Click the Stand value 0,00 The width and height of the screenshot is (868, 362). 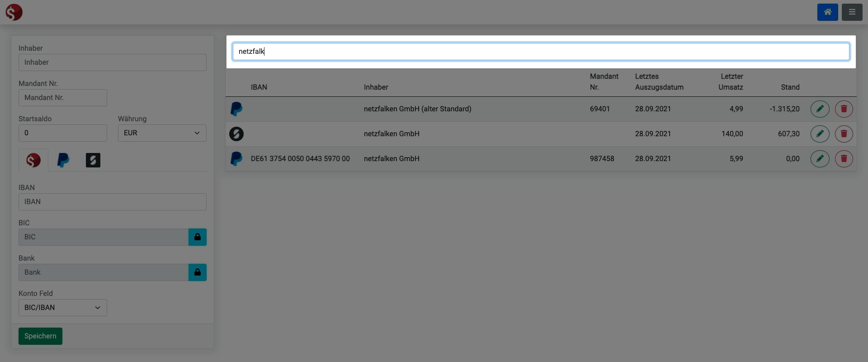pyautogui.click(x=793, y=159)
